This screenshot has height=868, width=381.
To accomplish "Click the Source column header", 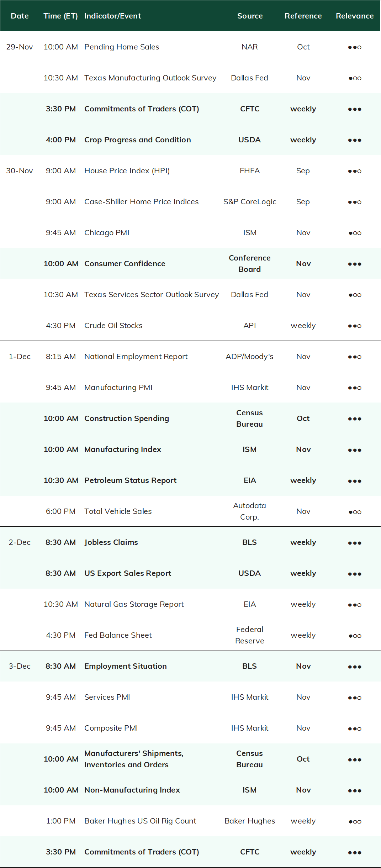I will (250, 16).
